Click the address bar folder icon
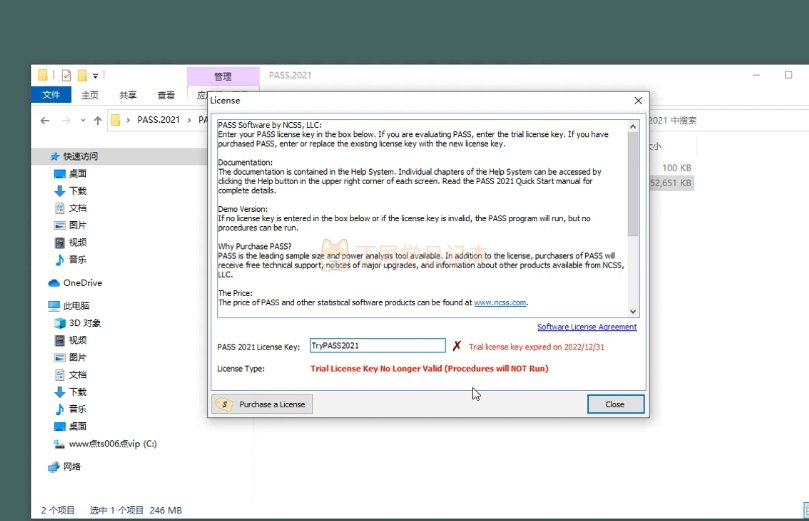This screenshot has height=521, width=809. click(x=116, y=120)
